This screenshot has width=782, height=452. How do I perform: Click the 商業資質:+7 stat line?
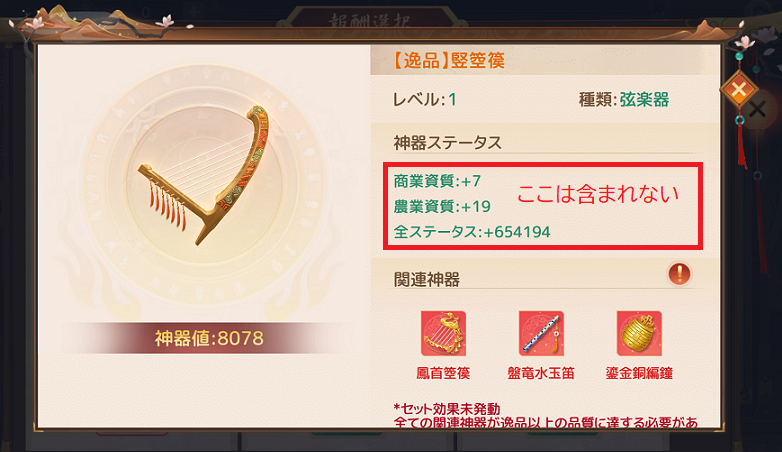pyautogui.click(x=437, y=181)
